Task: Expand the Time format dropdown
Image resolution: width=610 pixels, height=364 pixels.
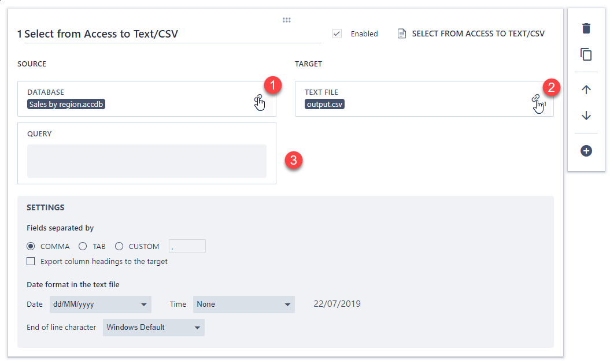Action: point(243,304)
